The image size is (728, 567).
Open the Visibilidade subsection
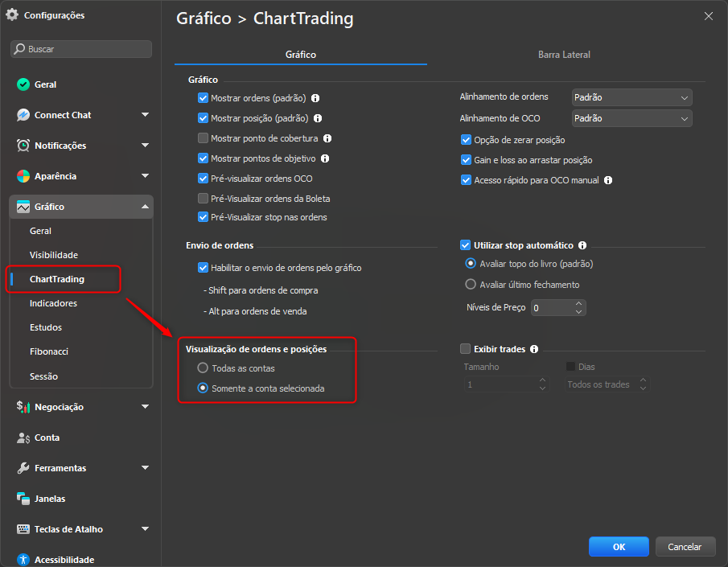click(x=54, y=255)
